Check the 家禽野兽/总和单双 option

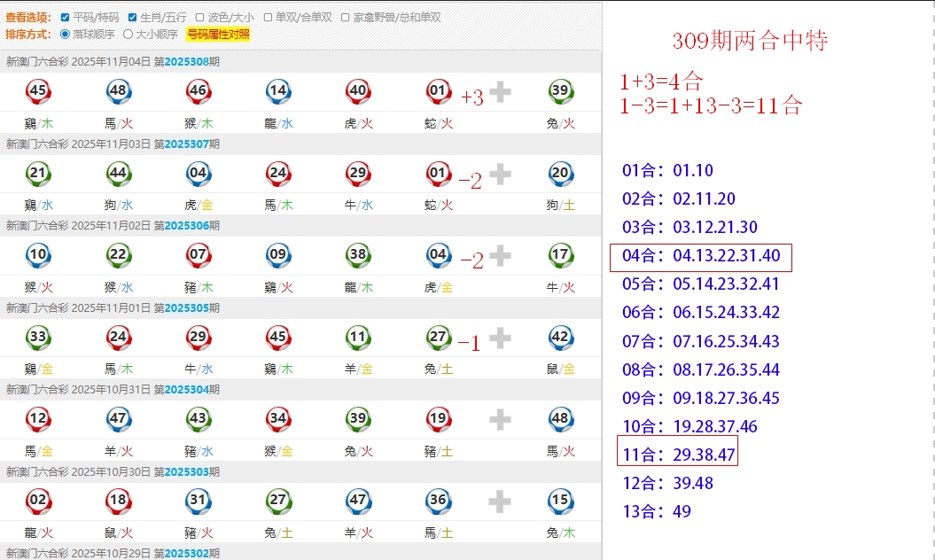click(345, 18)
